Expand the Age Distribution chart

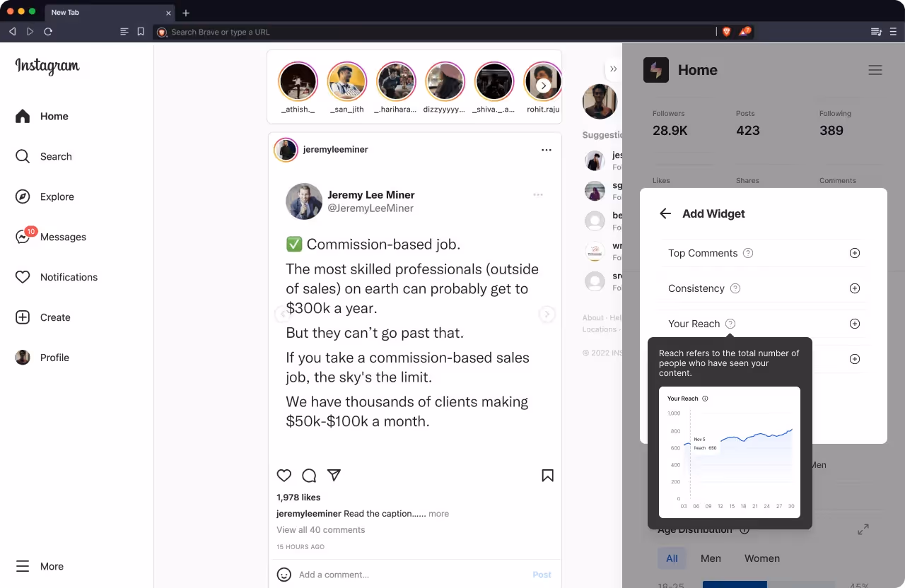(863, 529)
